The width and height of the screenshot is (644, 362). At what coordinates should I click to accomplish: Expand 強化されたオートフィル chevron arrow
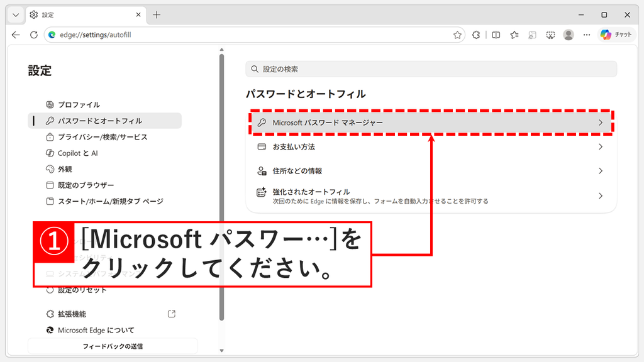point(601,196)
